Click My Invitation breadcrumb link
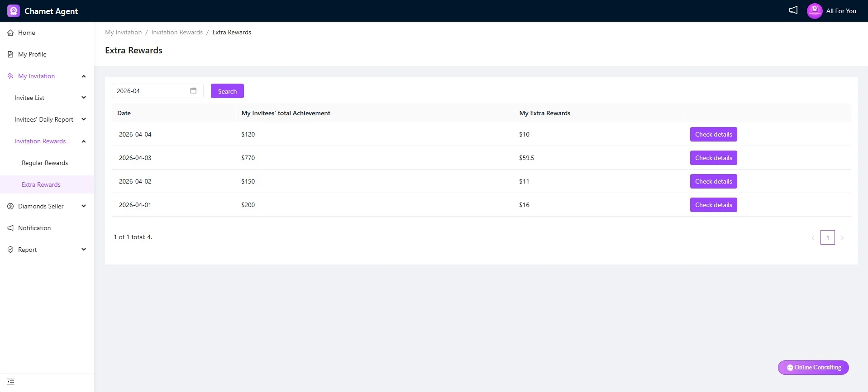The image size is (868, 392). click(x=123, y=32)
